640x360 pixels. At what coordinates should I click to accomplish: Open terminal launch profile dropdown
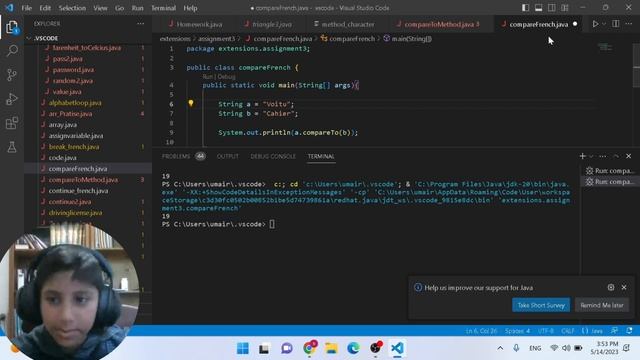[591, 156]
